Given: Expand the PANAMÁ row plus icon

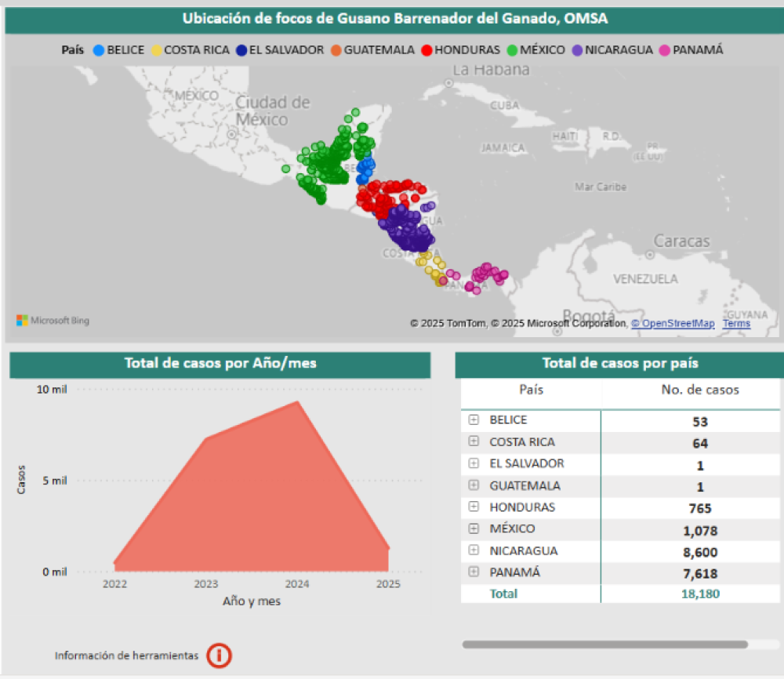Looking at the screenshot, I should click(474, 572).
